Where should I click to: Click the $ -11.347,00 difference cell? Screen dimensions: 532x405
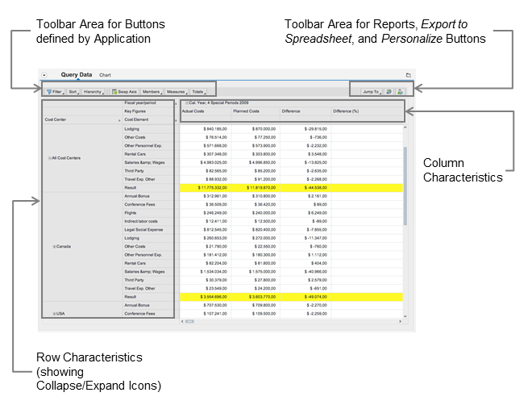tap(305, 238)
